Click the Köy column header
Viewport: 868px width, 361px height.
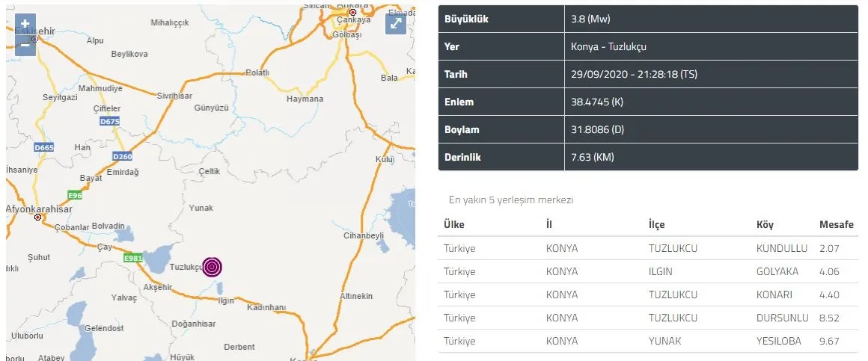coord(765,225)
